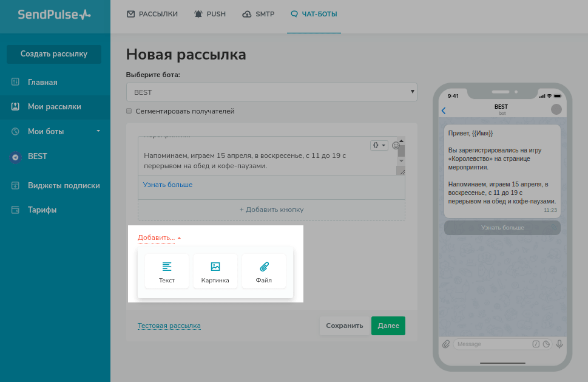
Task: Click + Добавить кнопку
Action: pos(271,210)
